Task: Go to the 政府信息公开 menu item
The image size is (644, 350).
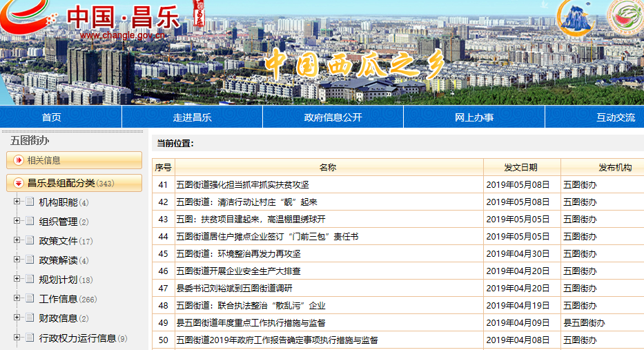Action: 333,117
